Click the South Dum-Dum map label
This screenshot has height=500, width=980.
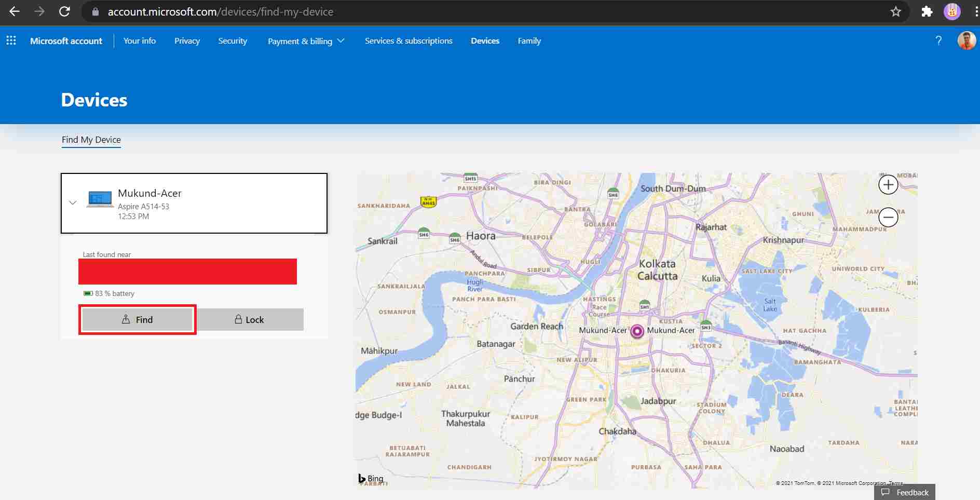click(x=673, y=188)
